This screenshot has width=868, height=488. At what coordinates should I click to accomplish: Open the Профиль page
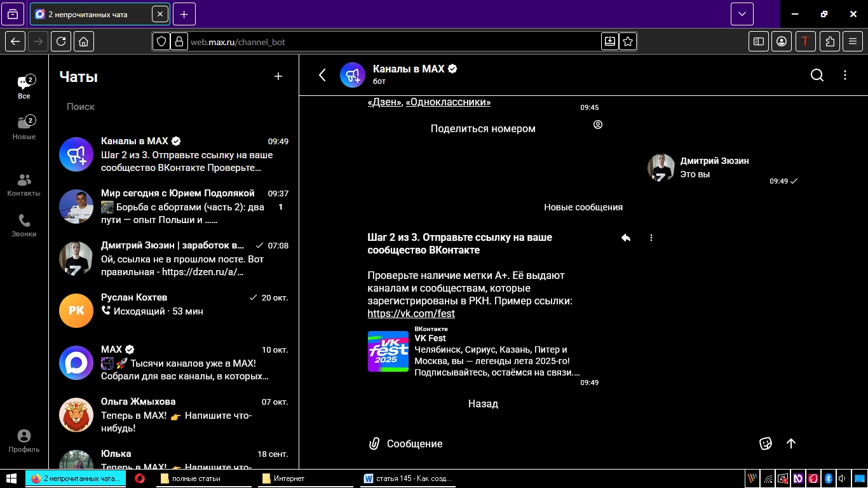pyautogui.click(x=24, y=441)
